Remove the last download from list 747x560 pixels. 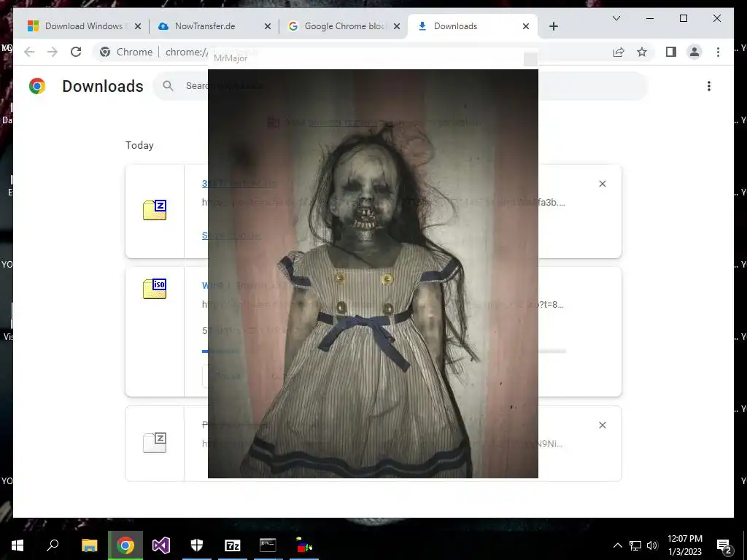tap(602, 425)
